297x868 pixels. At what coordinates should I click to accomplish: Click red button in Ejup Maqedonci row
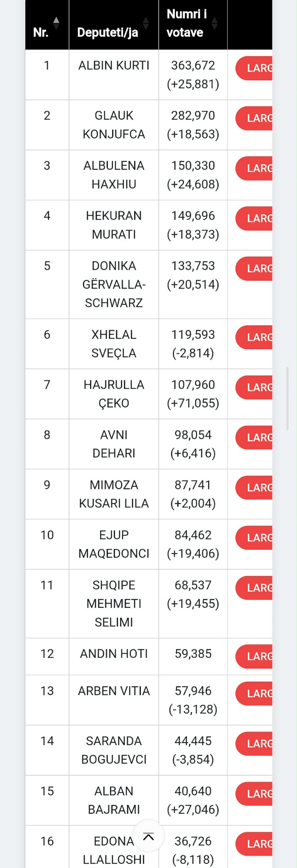tap(254, 538)
